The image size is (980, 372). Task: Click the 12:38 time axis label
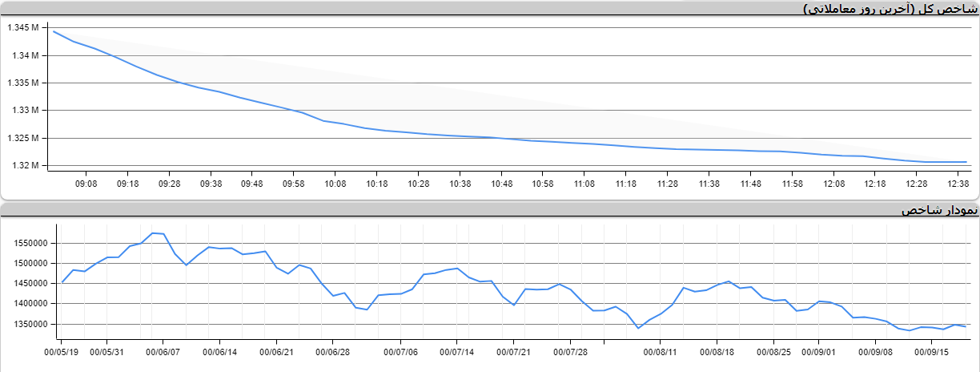coord(958,184)
